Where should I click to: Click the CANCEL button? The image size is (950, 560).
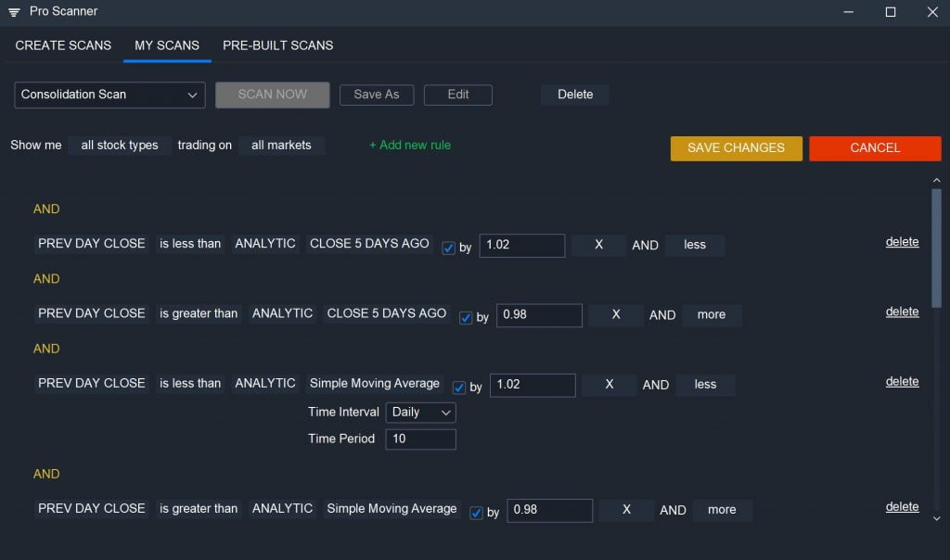pyautogui.click(x=874, y=148)
